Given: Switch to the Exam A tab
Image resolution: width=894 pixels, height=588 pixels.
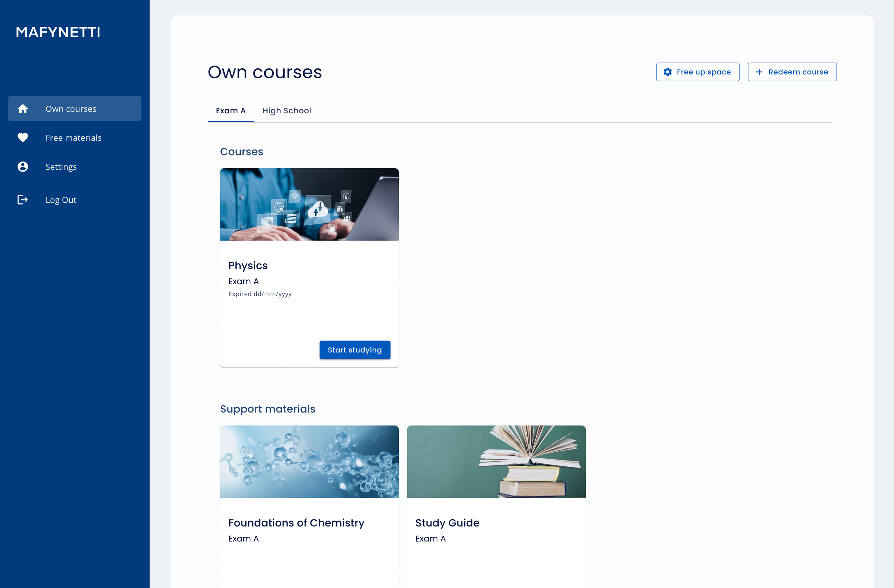Looking at the screenshot, I should 231,110.
